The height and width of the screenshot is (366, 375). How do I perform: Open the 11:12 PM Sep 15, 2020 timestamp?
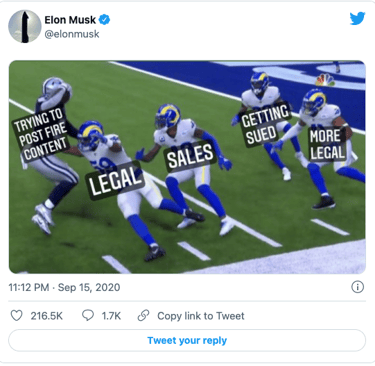tap(64, 287)
